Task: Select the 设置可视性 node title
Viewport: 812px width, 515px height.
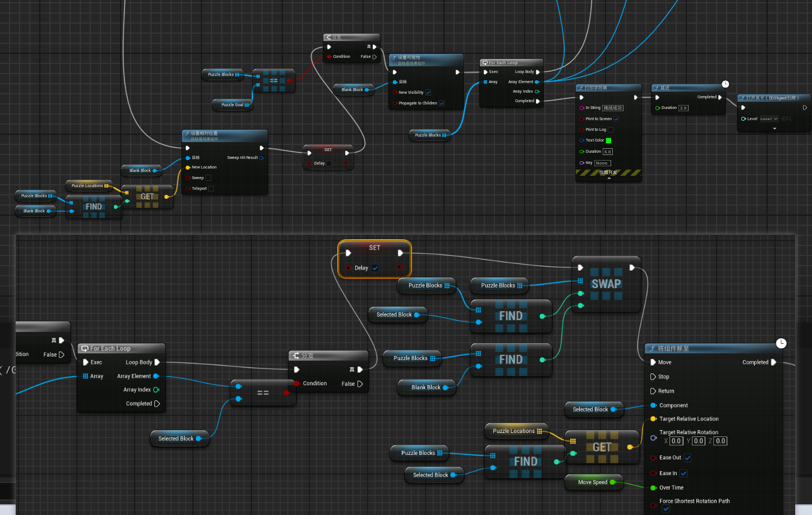Action: tap(409, 58)
